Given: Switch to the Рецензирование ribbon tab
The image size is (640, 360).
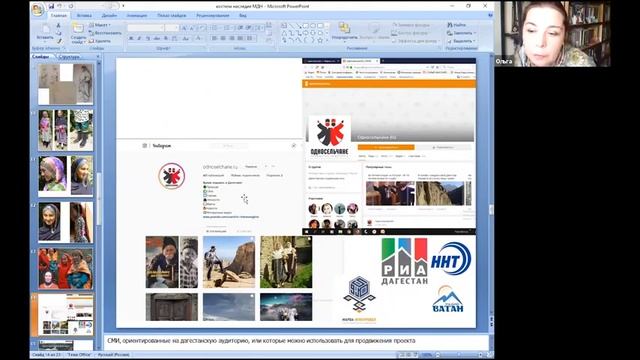Looking at the screenshot, I should (x=213, y=16).
